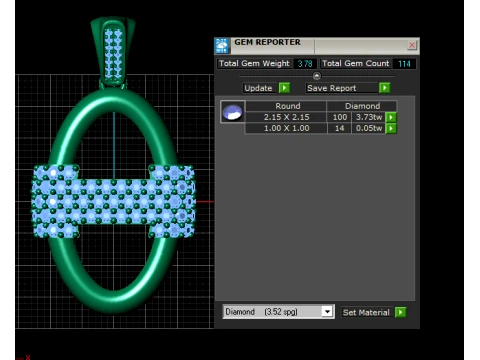This screenshot has height=360, width=480.
Task: Select the Total Gem Weight value 3.78
Action: (x=305, y=64)
